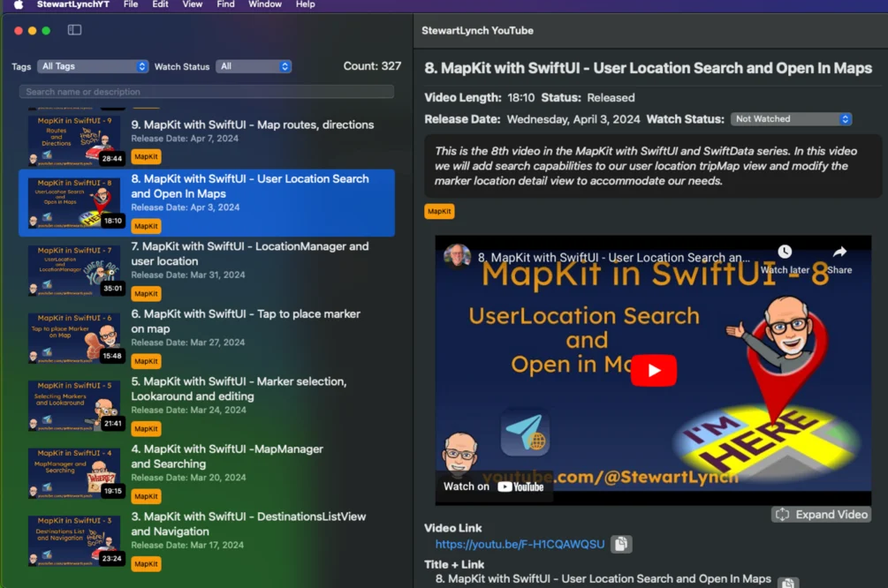Copy the video link to clipboard
The image size is (888, 588).
[621, 545]
